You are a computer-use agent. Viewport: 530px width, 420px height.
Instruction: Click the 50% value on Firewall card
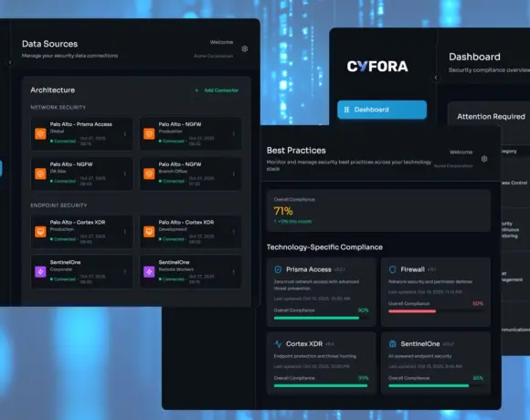coord(478,303)
